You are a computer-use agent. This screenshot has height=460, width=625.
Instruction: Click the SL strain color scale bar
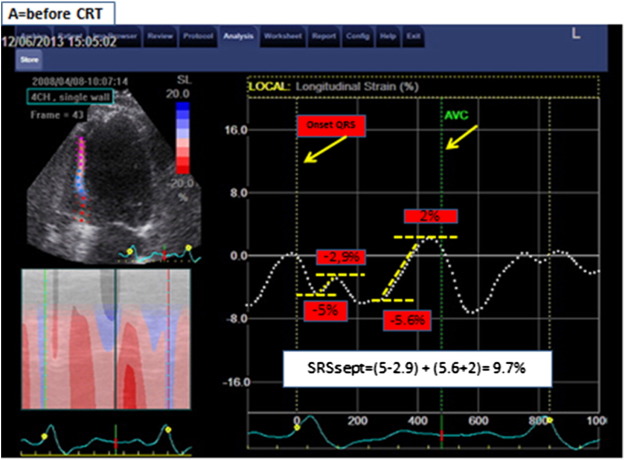[x=180, y=141]
